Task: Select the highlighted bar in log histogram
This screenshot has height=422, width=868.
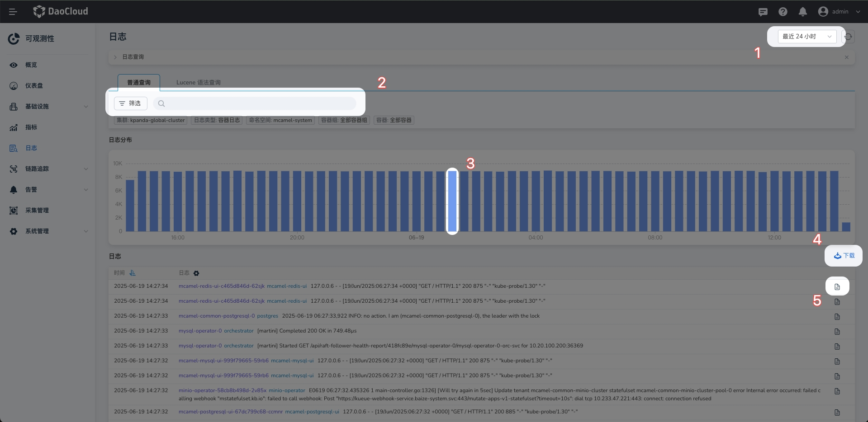Action: pyautogui.click(x=452, y=201)
